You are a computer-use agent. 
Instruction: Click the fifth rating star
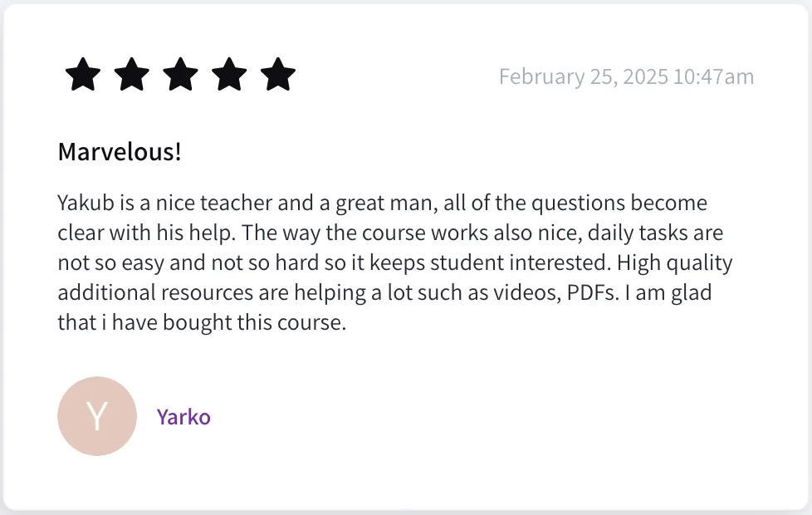(x=277, y=74)
